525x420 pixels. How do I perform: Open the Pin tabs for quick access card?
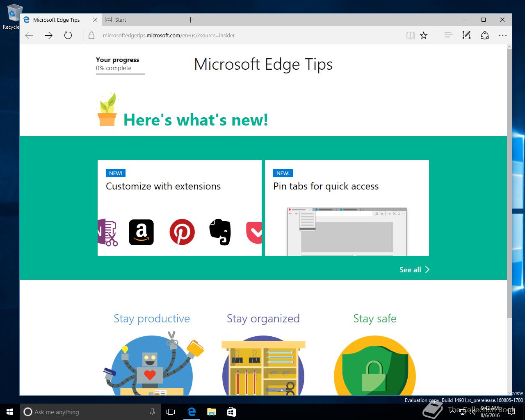coord(347,208)
